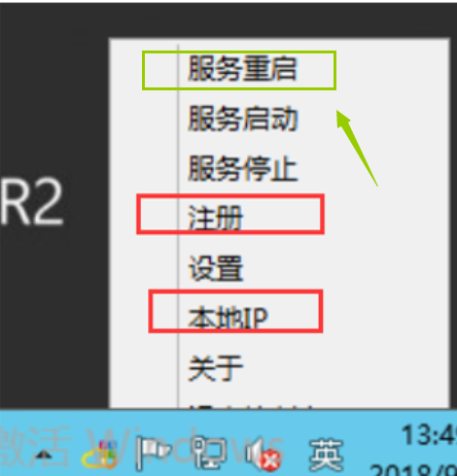Open the 注册 menu entry
Viewport: 457px width, 476px height.
[215, 218]
